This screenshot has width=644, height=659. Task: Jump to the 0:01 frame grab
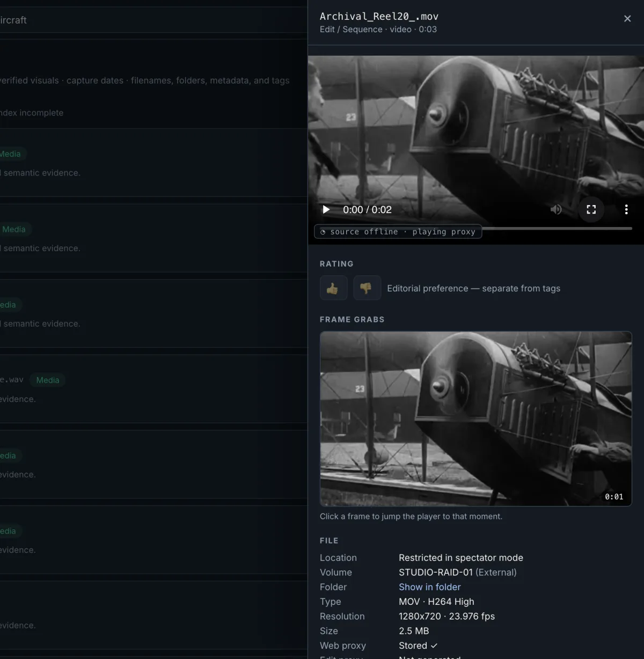(x=475, y=419)
